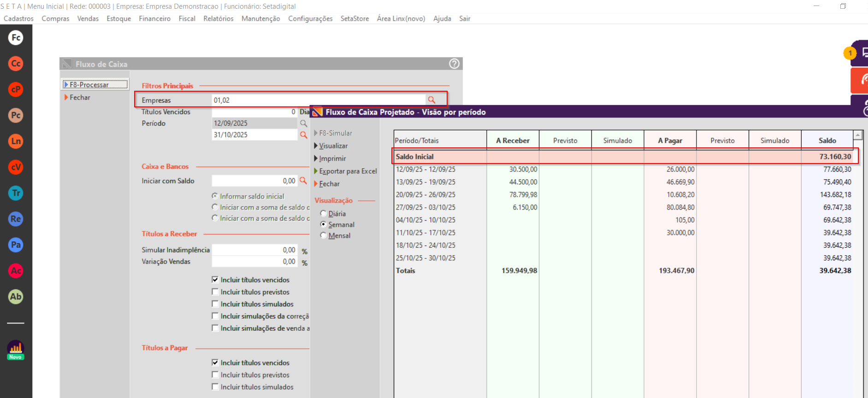The image size is (868, 398).
Task: Click the table scrollbar up arrow
Action: (858, 135)
